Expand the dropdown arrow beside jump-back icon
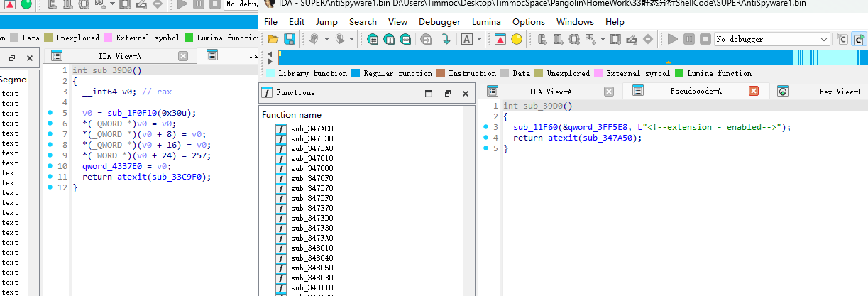The width and height of the screenshot is (868, 296). [327, 39]
